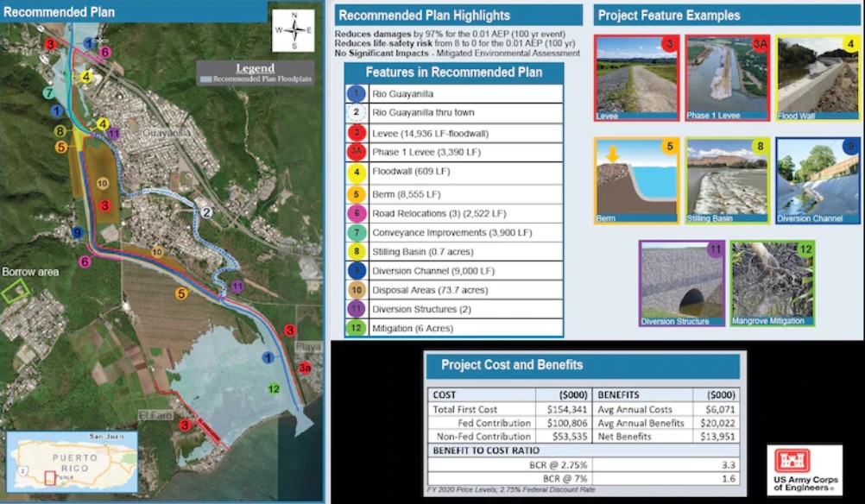Click the Recommended Plan Highlights header
Image resolution: width=865 pixels, height=504 pixels.
pos(424,16)
